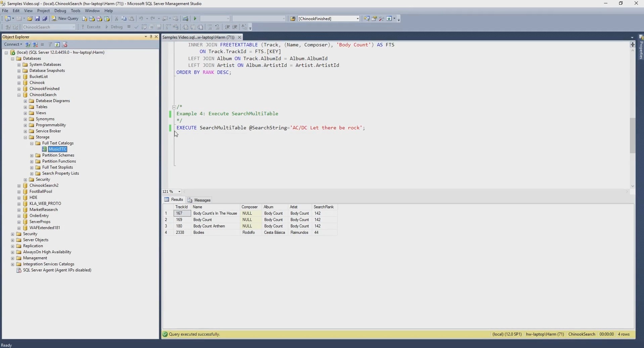Collapse the Example 4 comment block
The height and width of the screenshot is (348, 644).
[x=174, y=107]
